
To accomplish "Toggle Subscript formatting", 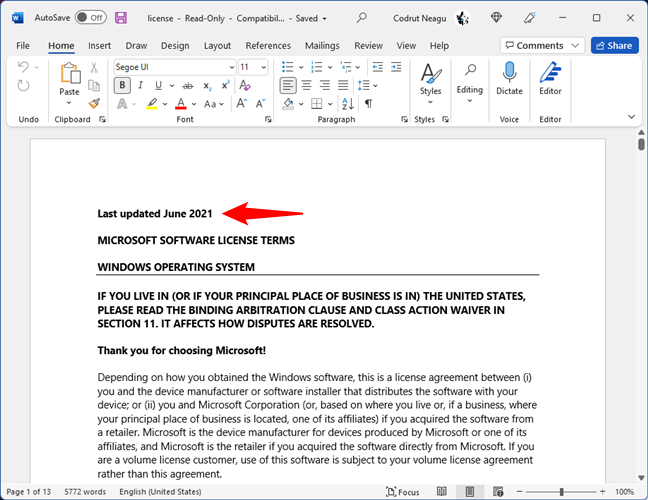I will click(x=207, y=86).
